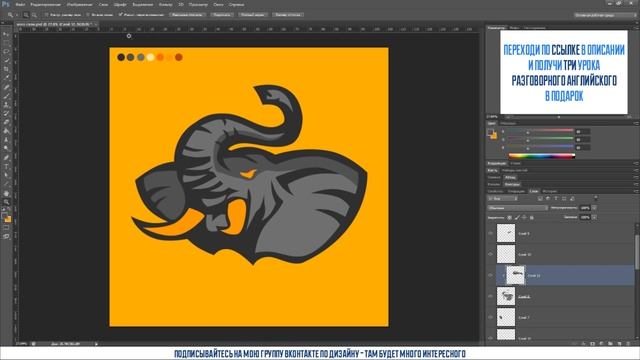The height and width of the screenshot is (360, 640).
Task: Click zoom-out magnifier in options bar
Action: (34, 15)
